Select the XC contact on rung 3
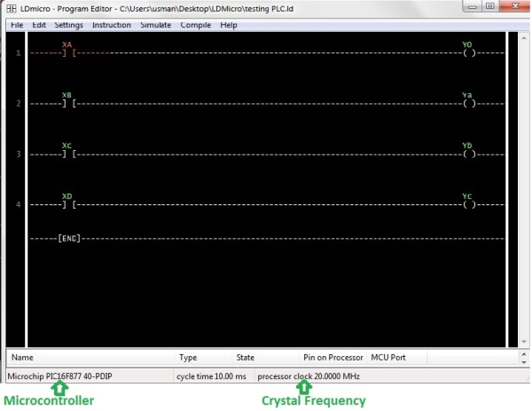 (68, 154)
